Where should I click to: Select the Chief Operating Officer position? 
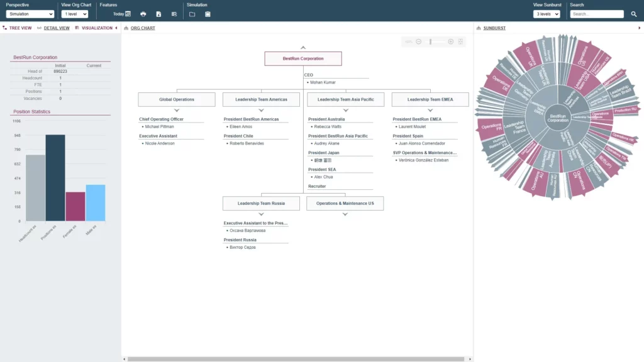[x=162, y=119]
